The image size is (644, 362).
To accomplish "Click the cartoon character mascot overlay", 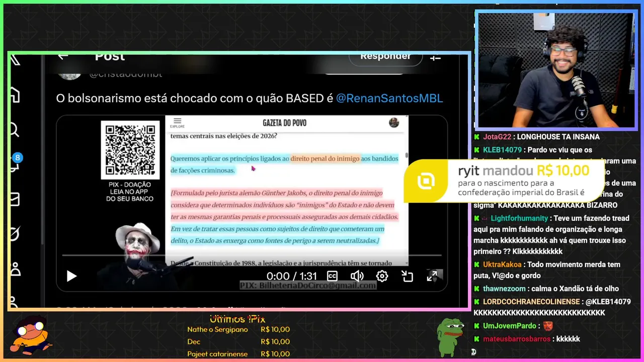I will pyautogui.click(x=32, y=335).
